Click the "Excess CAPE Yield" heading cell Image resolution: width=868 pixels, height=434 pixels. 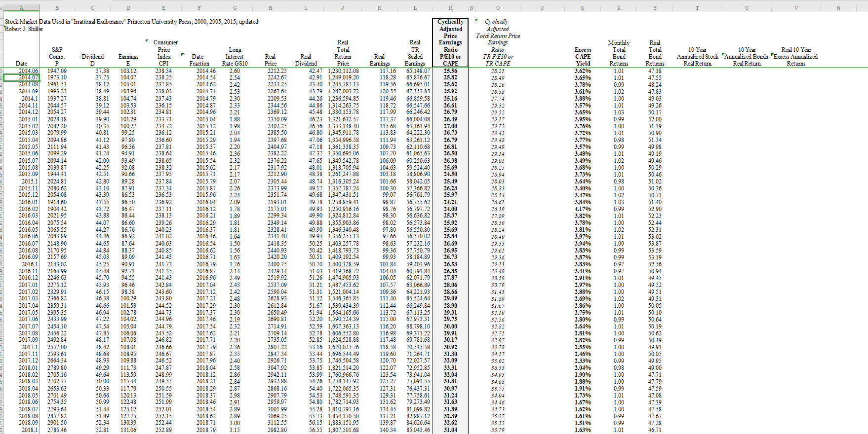tap(583, 57)
